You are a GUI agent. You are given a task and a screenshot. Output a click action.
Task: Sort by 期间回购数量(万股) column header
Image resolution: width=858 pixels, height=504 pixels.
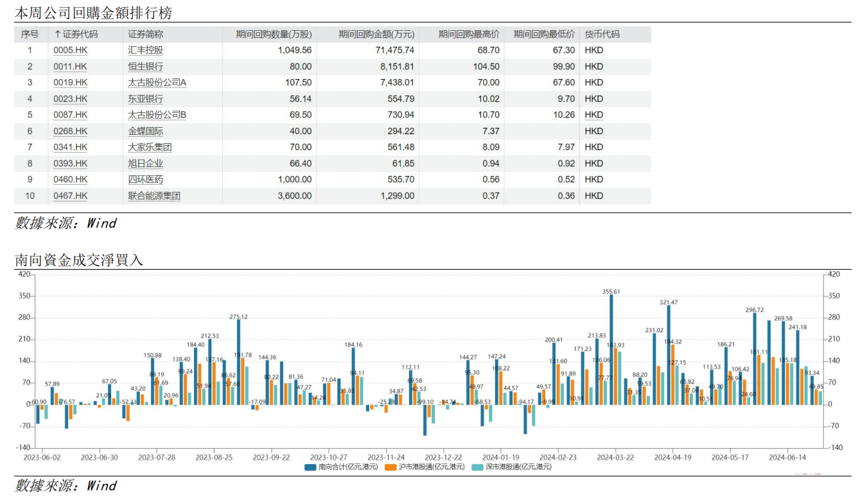click(274, 35)
